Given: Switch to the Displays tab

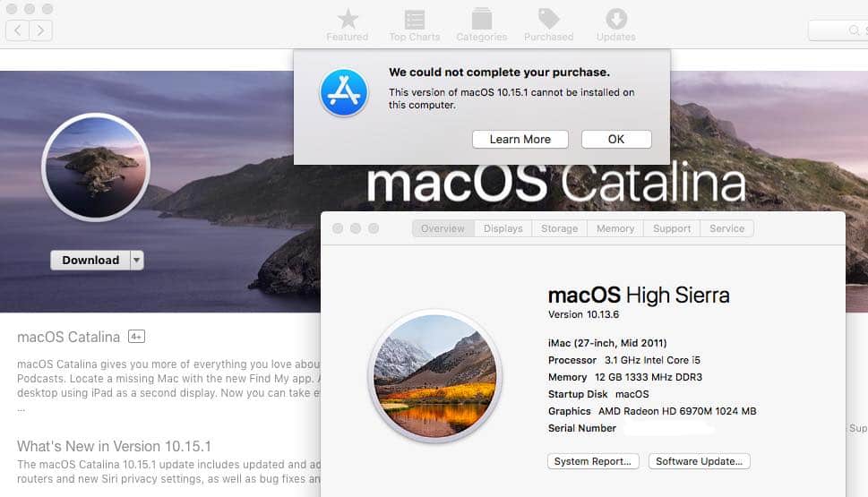Looking at the screenshot, I should [503, 228].
